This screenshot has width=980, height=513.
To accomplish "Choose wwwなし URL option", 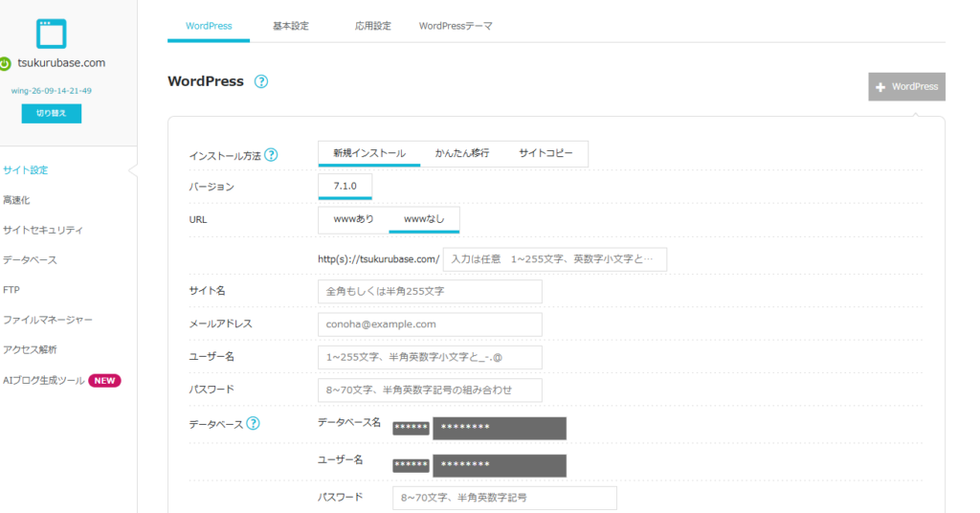I will (424, 219).
